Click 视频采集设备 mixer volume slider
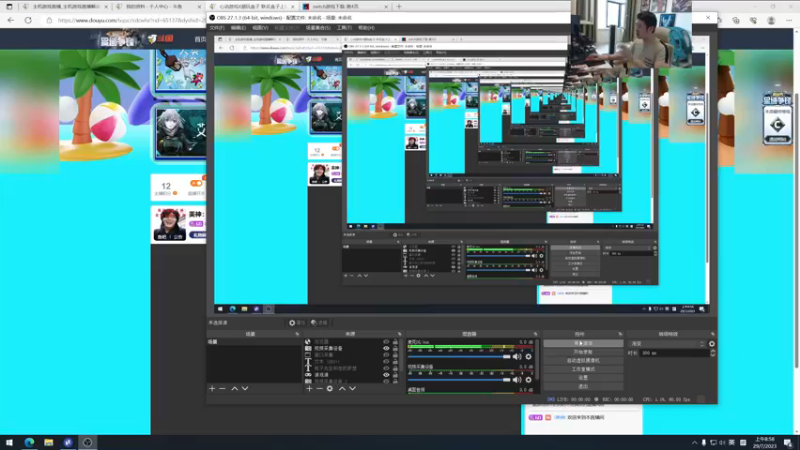Image resolution: width=800 pixels, height=450 pixels. 459,380
